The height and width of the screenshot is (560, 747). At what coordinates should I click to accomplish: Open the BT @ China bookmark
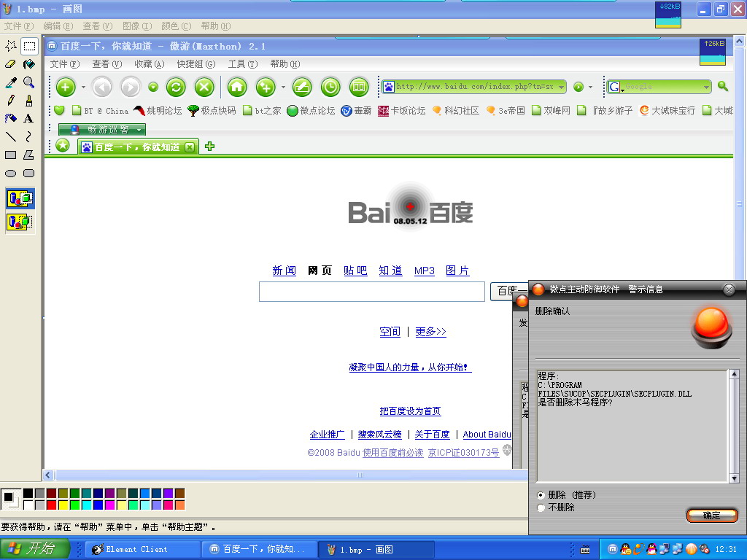click(x=100, y=111)
